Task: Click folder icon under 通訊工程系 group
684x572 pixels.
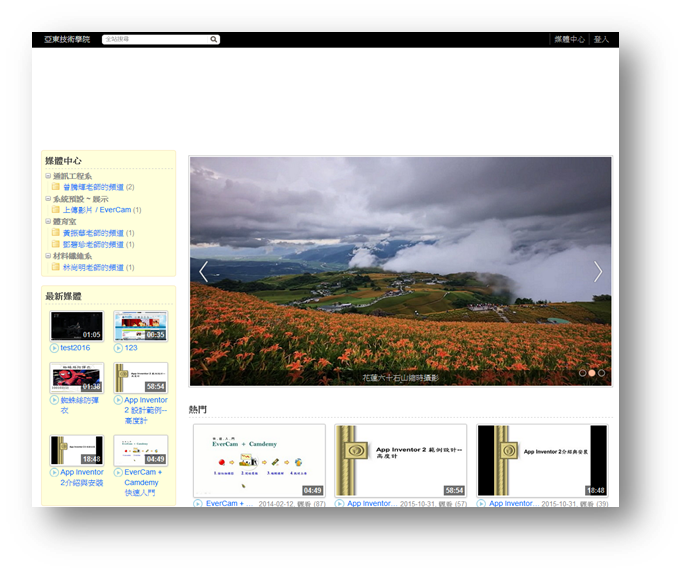Action: [x=56, y=187]
